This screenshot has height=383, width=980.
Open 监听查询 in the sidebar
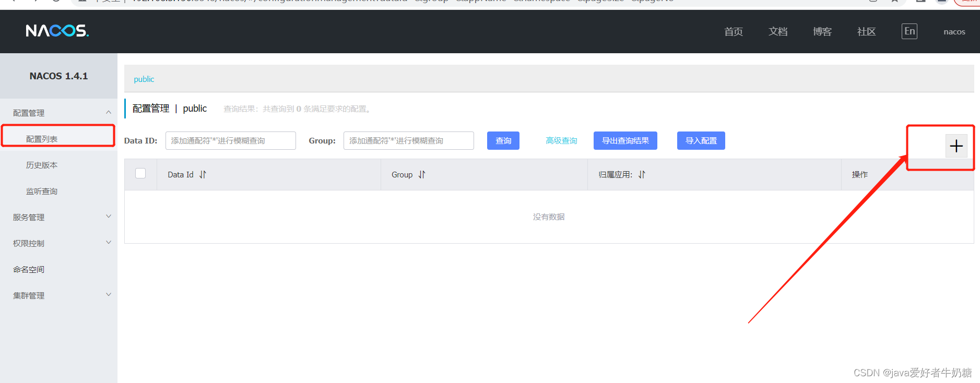tap(42, 191)
